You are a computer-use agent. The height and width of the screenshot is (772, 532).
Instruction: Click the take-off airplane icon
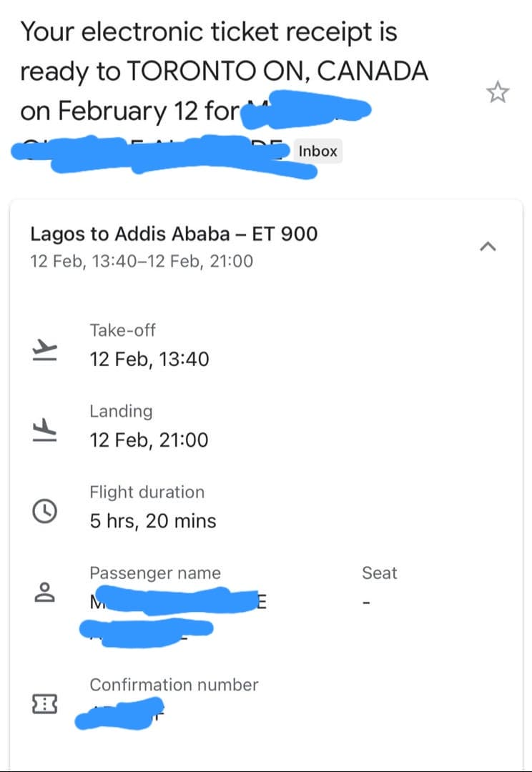coord(44,350)
